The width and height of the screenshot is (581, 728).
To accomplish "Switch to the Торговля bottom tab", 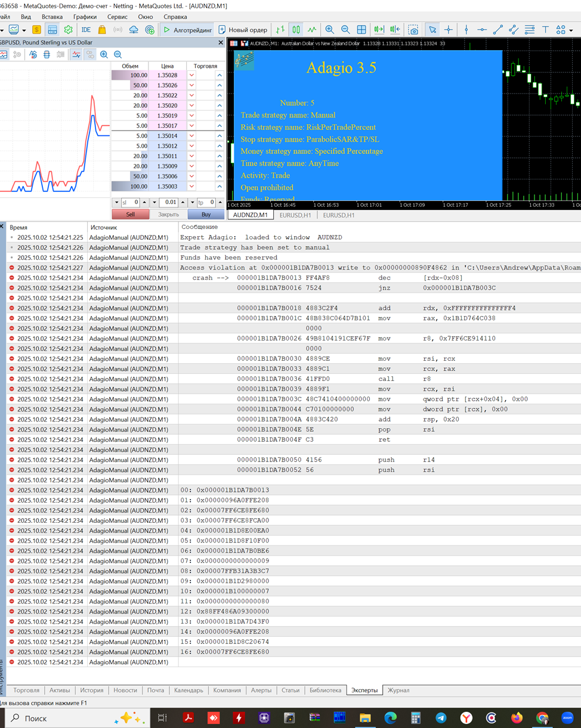I will tap(26, 690).
